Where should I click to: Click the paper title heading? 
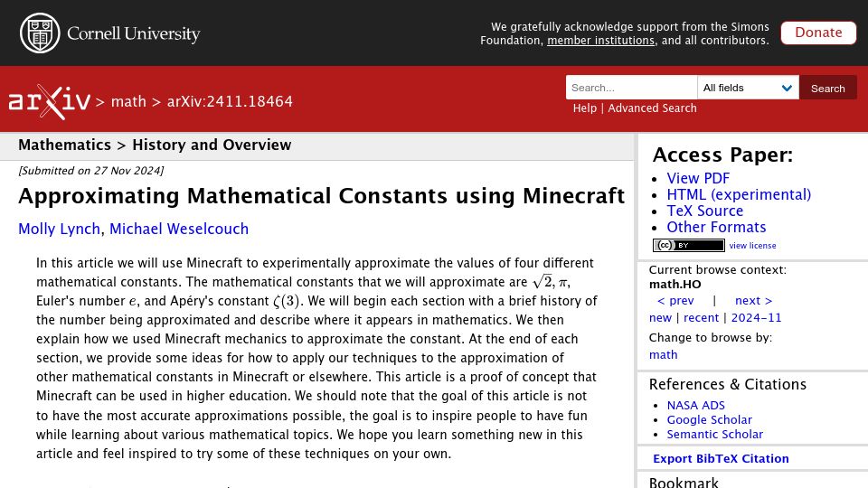click(322, 196)
